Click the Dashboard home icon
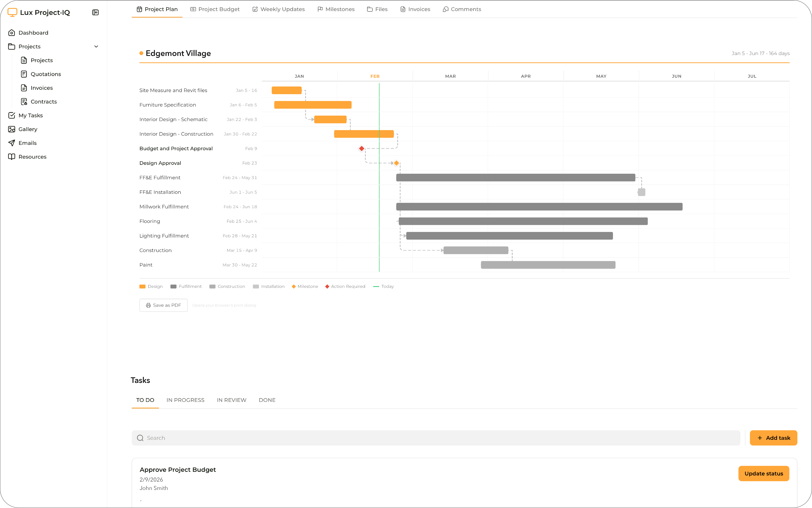 [12, 33]
